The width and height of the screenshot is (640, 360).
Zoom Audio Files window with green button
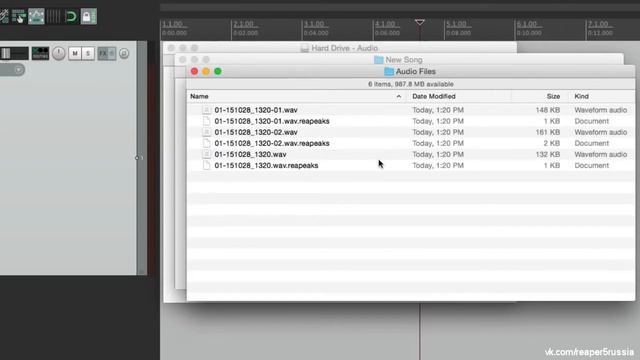pos(218,71)
